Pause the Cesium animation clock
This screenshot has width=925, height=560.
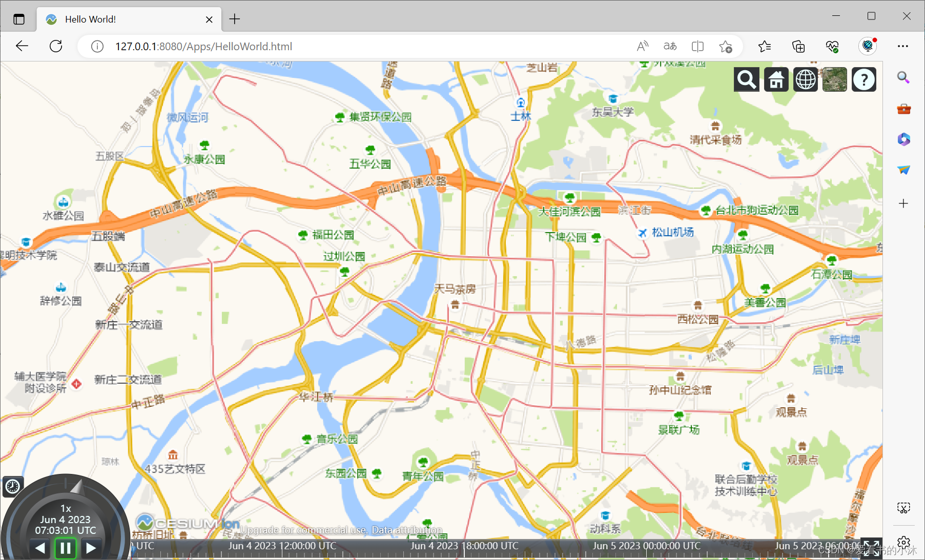point(66,548)
